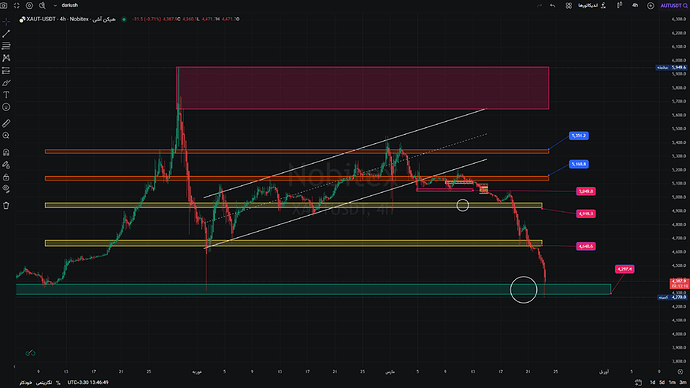
Task: Take a chart snapshot with the camera icon
Action: (x=4, y=5)
